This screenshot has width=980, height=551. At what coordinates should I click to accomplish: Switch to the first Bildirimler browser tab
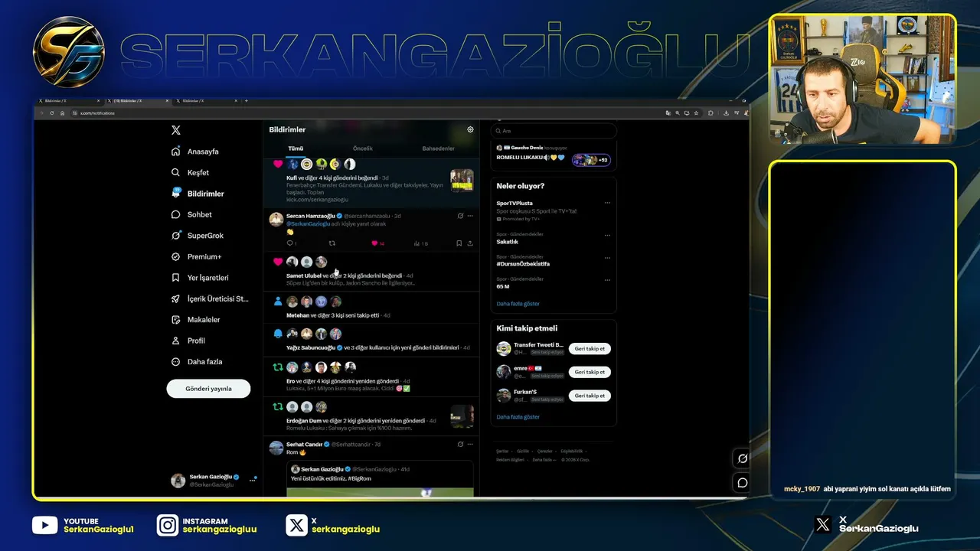point(67,101)
